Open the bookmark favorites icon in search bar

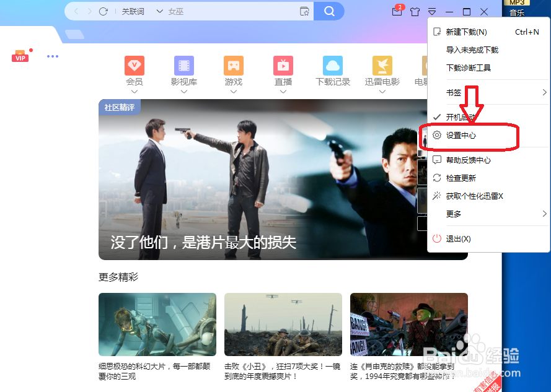pos(304,11)
